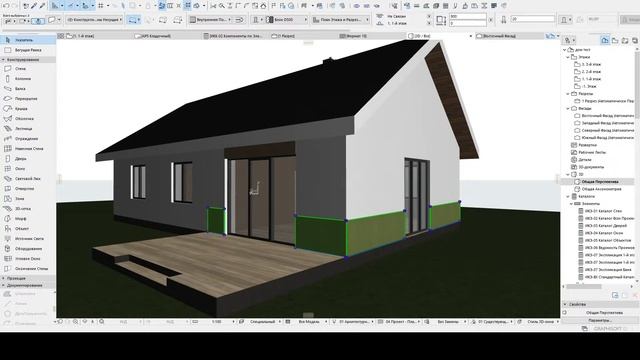Click the Undo arrow in the top toolbar
The height and width of the screenshot is (360, 640).
click(6, 6)
